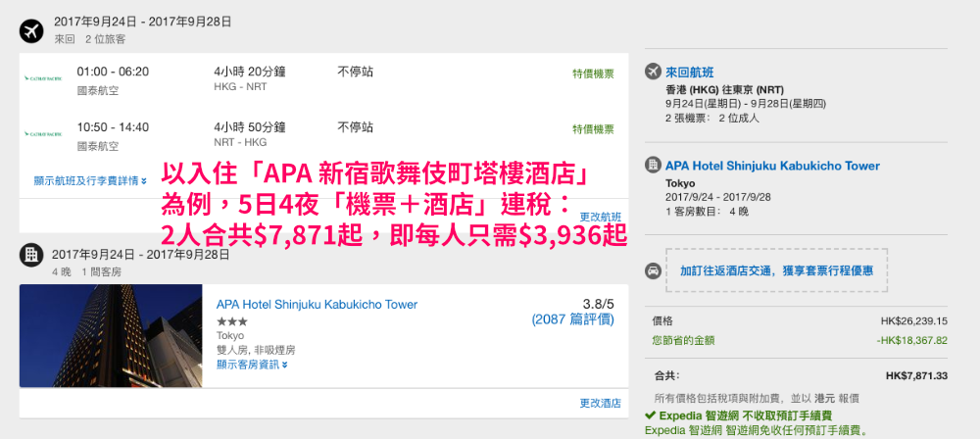Click 特價機票 label on 10:50 flight

(x=593, y=129)
